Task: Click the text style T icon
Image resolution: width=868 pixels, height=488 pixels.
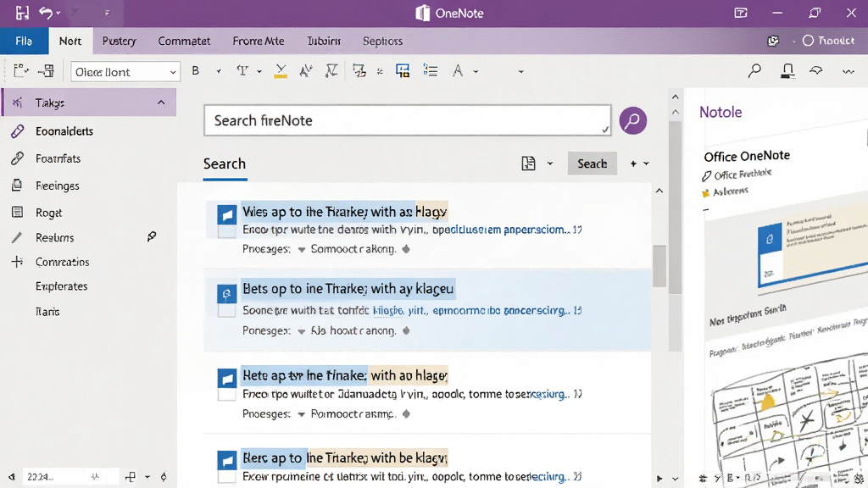Action: 242,71
